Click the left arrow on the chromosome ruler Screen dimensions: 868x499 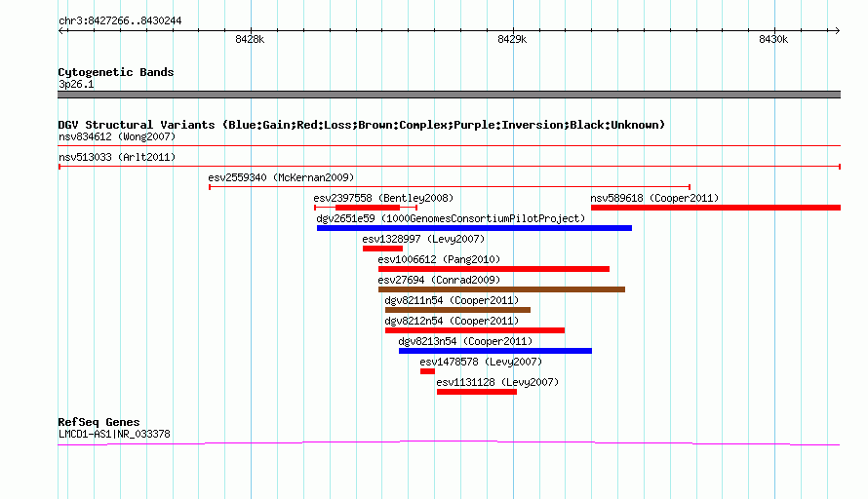click(60, 30)
